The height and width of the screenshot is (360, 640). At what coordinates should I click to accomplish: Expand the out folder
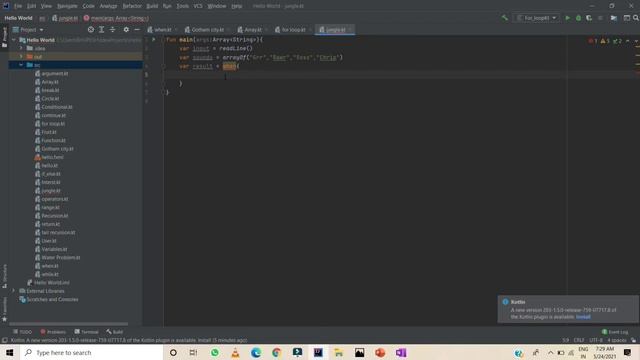[x=21, y=56]
